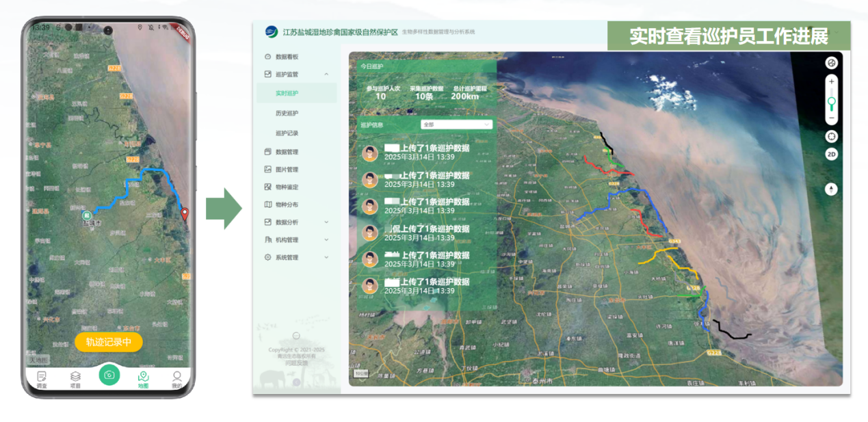
Task: Click the 10公里 map scale bar
Action: 361,373
